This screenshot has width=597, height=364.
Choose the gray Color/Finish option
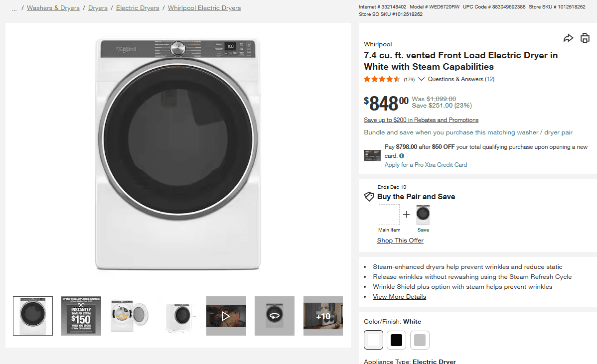tap(420, 340)
